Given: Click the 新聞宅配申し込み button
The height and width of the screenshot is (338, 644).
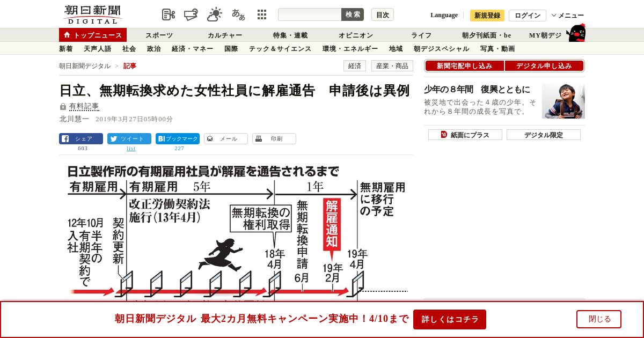Looking at the screenshot, I should [464, 66].
